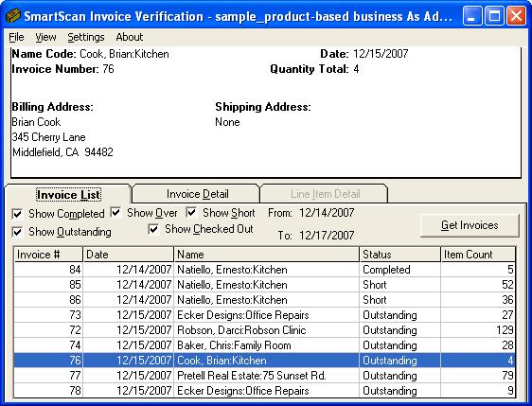The height and width of the screenshot is (406, 532).
Task: Select invoice number 85 cell
Action: click(x=48, y=285)
